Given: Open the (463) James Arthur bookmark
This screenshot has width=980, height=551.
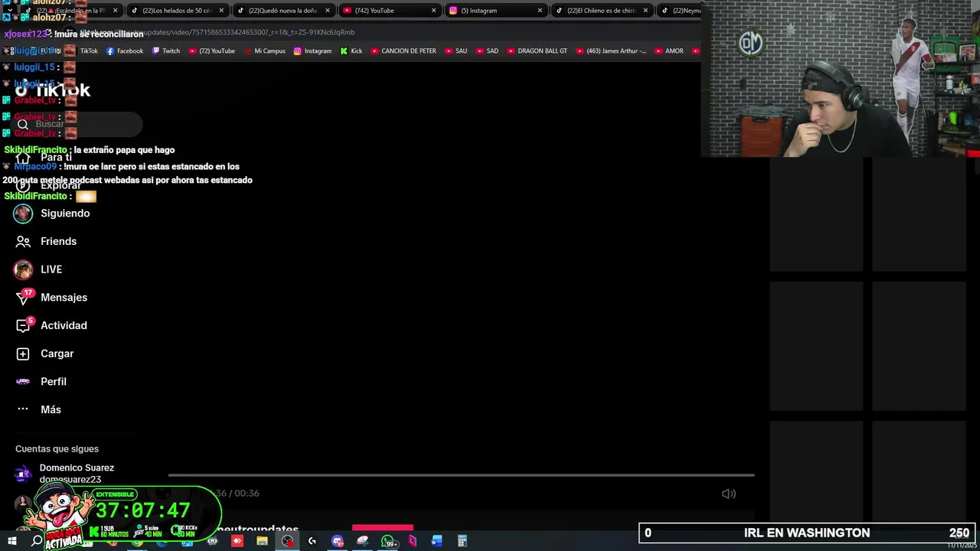Looking at the screenshot, I should [610, 51].
